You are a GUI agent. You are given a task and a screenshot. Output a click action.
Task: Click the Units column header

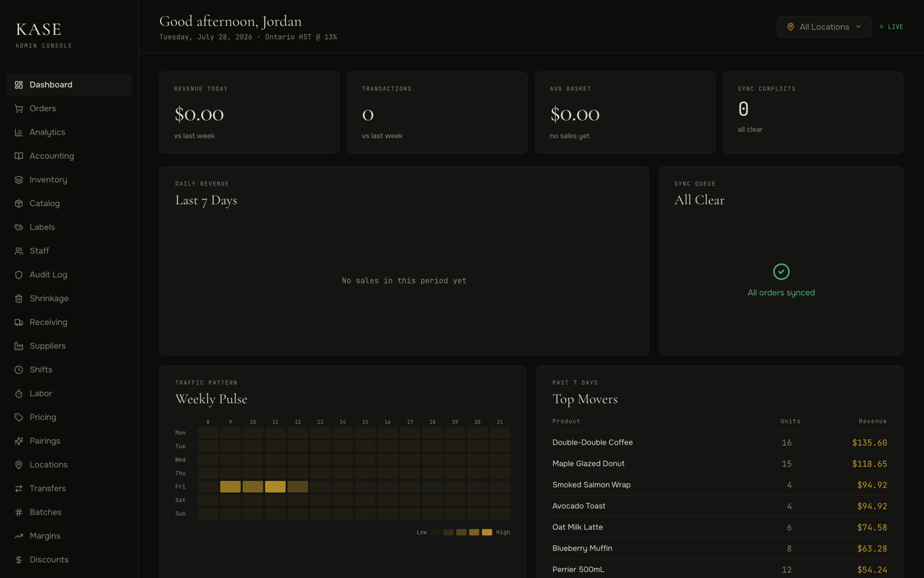click(790, 421)
